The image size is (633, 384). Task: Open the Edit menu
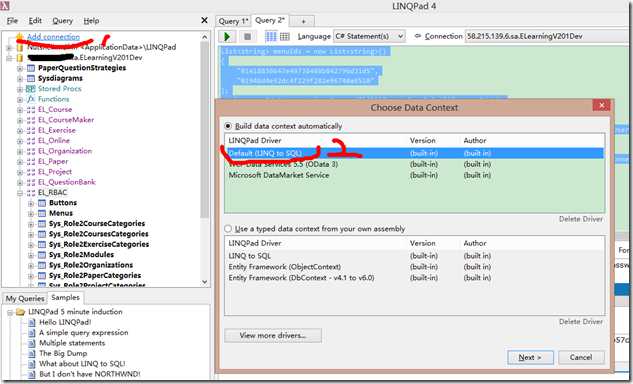(x=35, y=21)
